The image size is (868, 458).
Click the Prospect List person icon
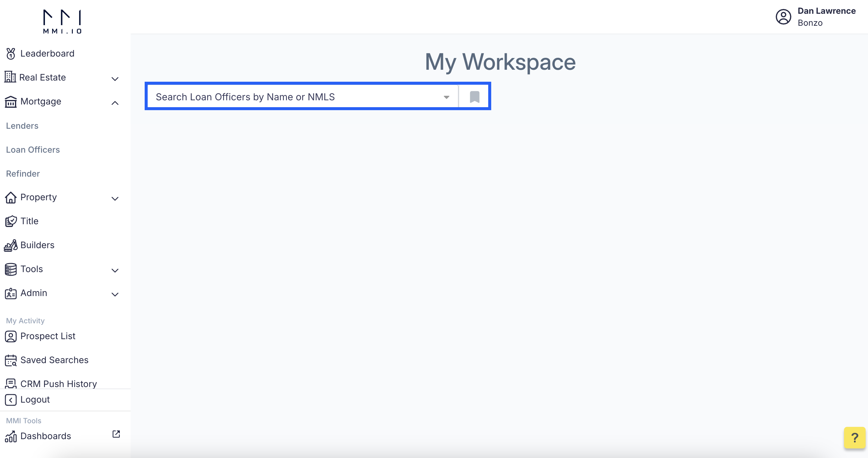click(x=11, y=336)
